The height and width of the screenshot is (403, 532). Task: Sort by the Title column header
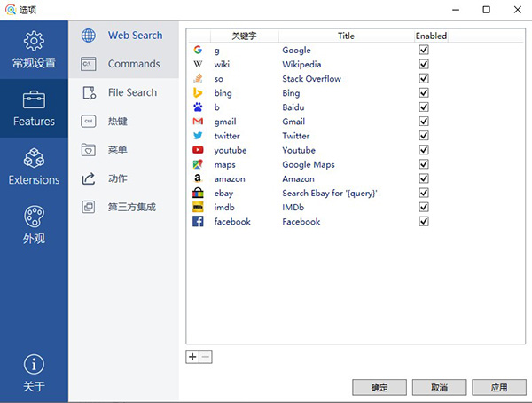coord(346,36)
